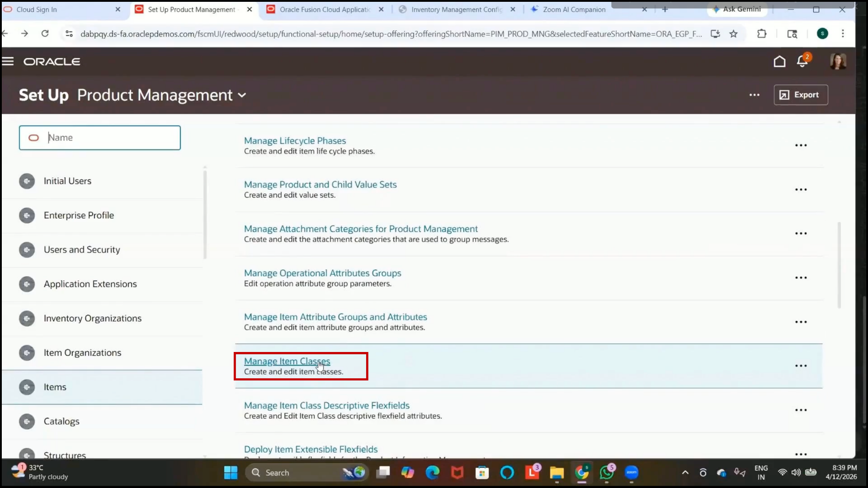
Task: Click the task list vertical scrollbar
Action: point(839,265)
